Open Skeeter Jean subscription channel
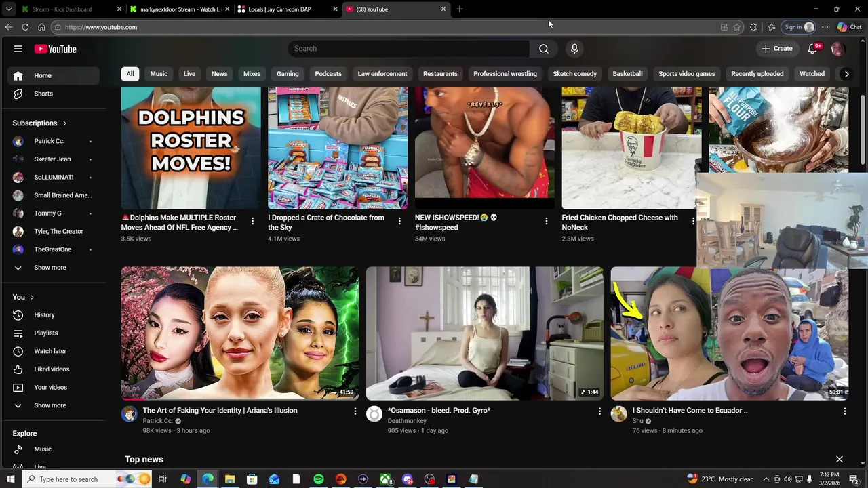The image size is (868, 488). point(55,159)
